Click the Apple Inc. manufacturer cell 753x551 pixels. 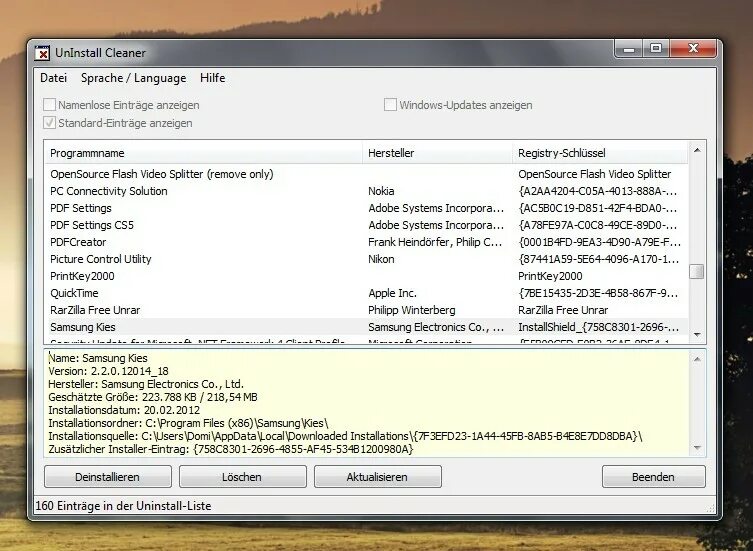(x=392, y=293)
